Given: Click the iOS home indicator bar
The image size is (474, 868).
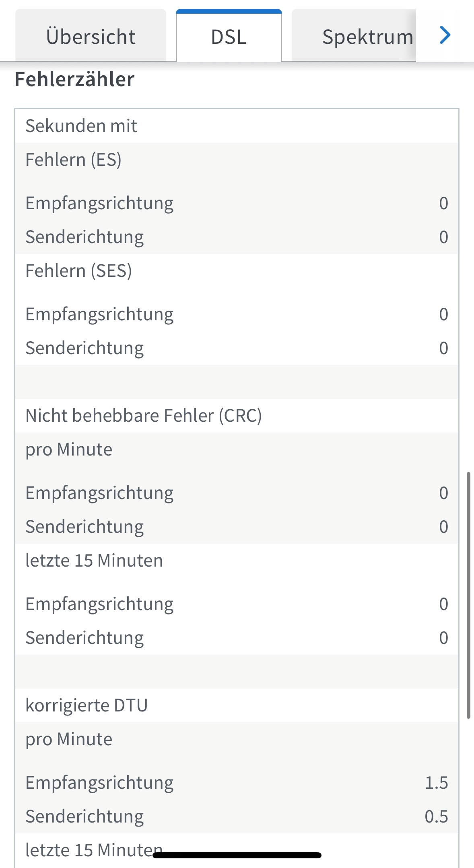Looking at the screenshot, I should tap(237, 855).
